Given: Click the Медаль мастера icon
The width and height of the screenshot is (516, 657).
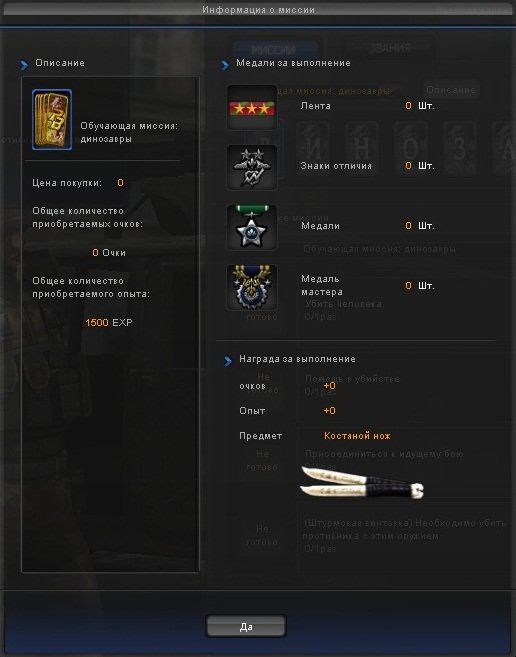Looking at the screenshot, I should [x=252, y=287].
